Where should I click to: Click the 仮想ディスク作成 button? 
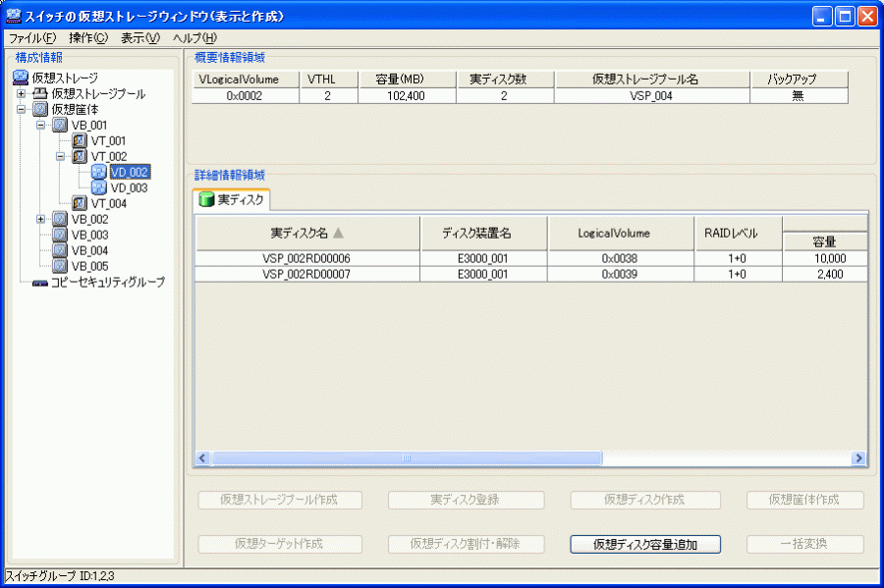pyautogui.click(x=645, y=500)
